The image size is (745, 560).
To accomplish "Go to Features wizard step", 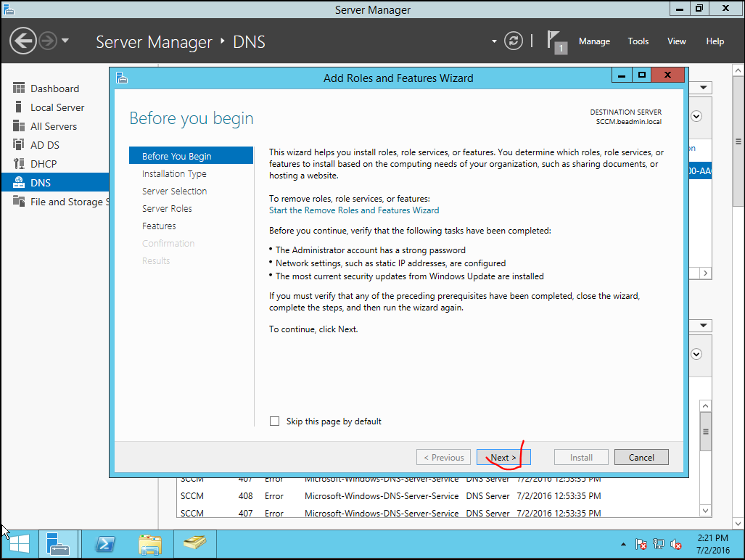I will (159, 226).
